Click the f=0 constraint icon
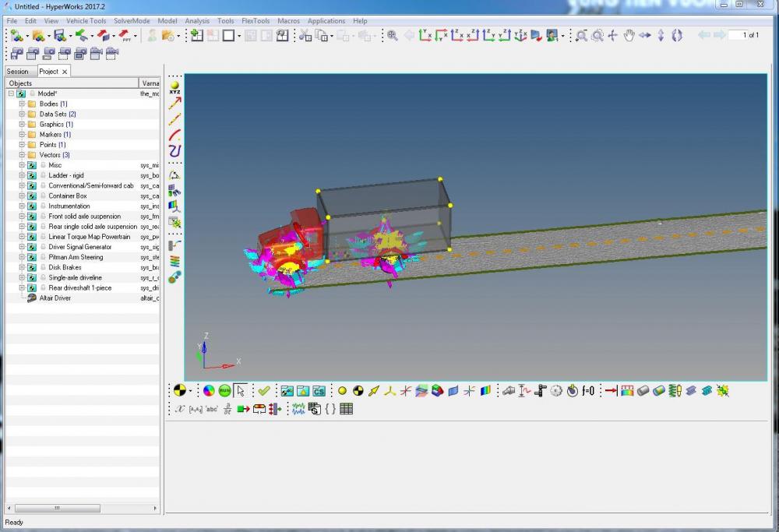The image size is (779, 532). pyautogui.click(x=588, y=391)
